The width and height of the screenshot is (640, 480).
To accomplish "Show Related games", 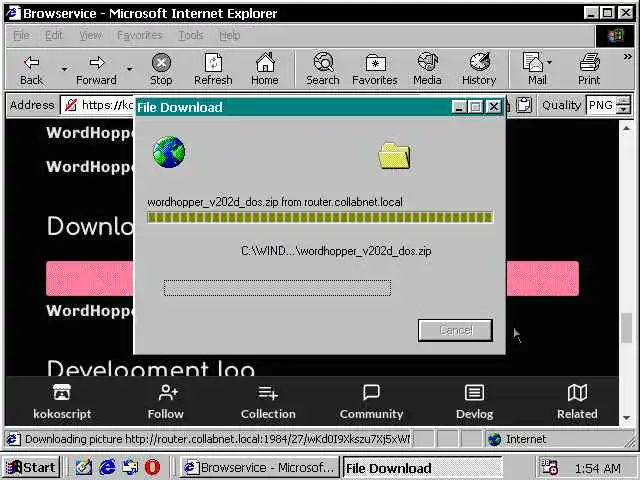I will click(x=577, y=402).
